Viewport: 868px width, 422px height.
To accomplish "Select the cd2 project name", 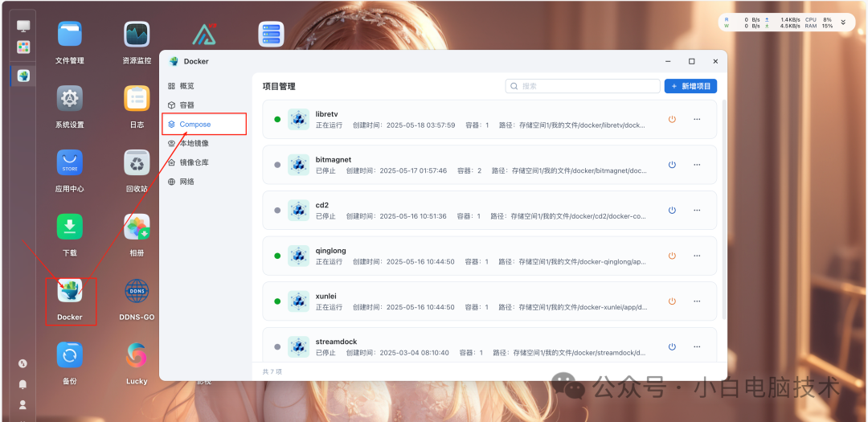I will coord(322,205).
